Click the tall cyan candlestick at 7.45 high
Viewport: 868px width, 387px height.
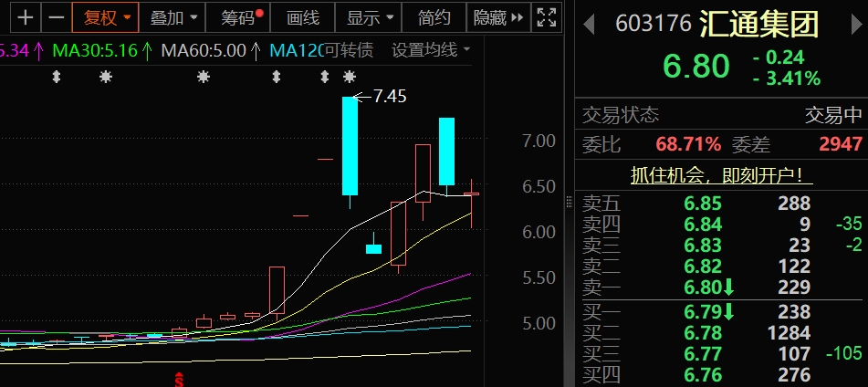tap(350, 146)
